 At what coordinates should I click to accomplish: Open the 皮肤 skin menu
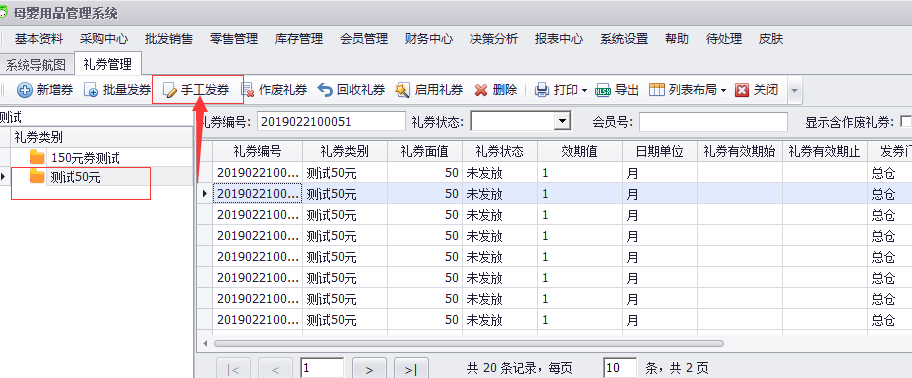point(771,39)
